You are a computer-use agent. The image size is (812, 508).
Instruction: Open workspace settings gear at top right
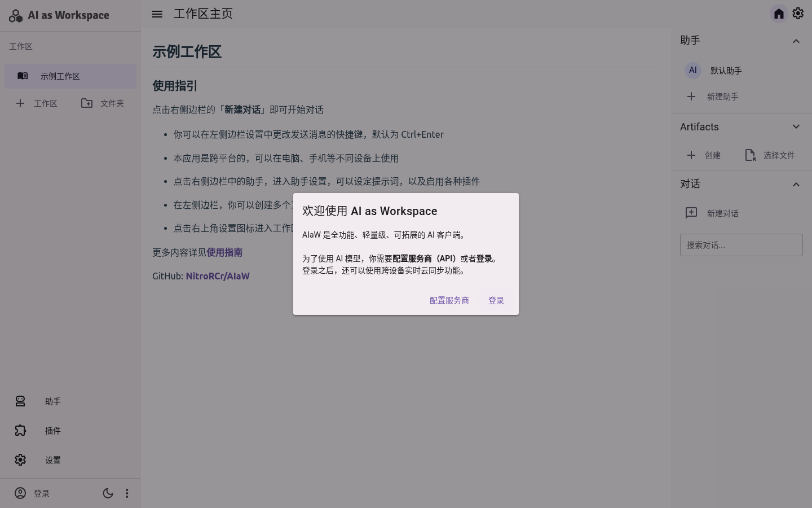(x=798, y=14)
